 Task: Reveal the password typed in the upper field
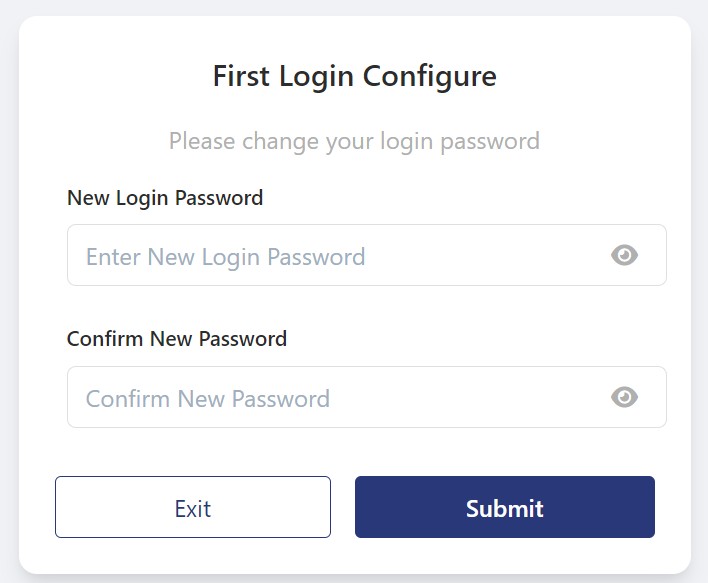(x=624, y=255)
